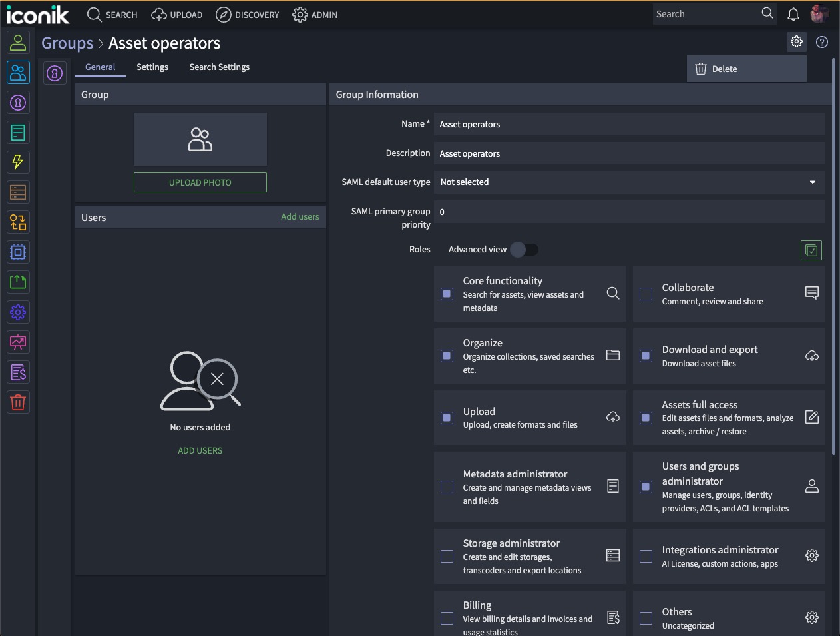Open Custom actions via the lightning bolt icon
This screenshot has height=636, width=840.
(17, 162)
